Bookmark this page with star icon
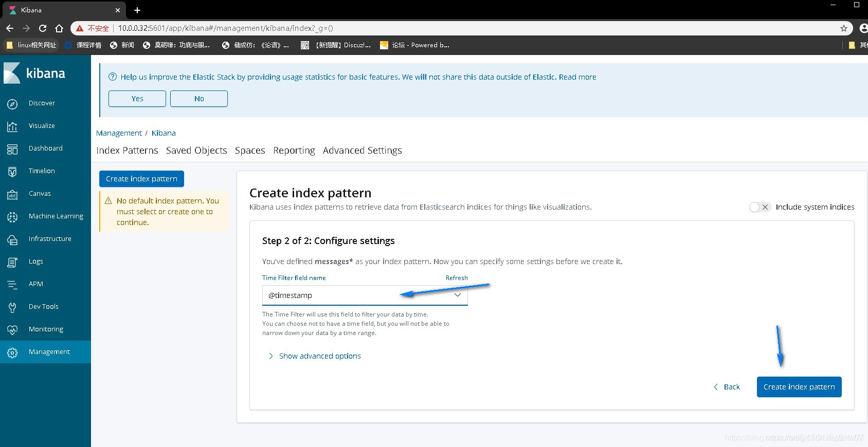The width and height of the screenshot is (868, 447). click(x=844, y=28)
